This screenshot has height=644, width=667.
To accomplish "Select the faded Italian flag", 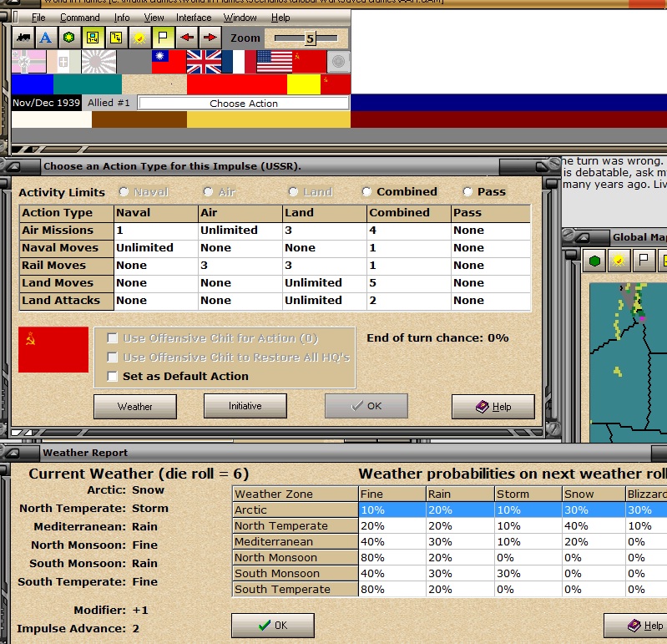I will (x=63, y=62).
